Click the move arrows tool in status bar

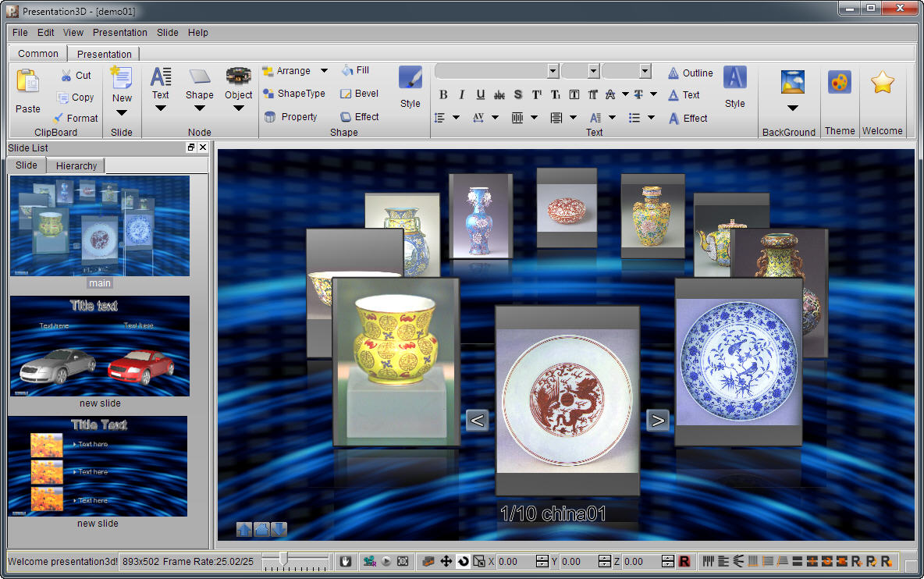tap(446, 561)
